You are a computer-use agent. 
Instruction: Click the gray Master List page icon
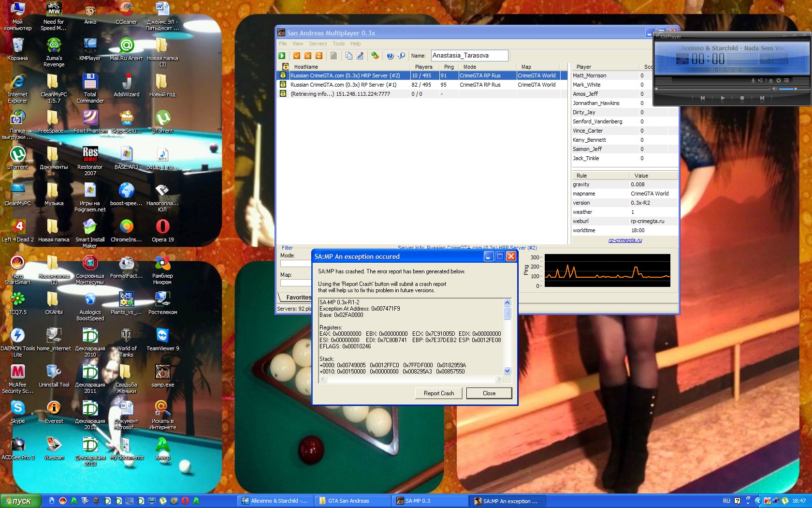click(x=333, y=56)
